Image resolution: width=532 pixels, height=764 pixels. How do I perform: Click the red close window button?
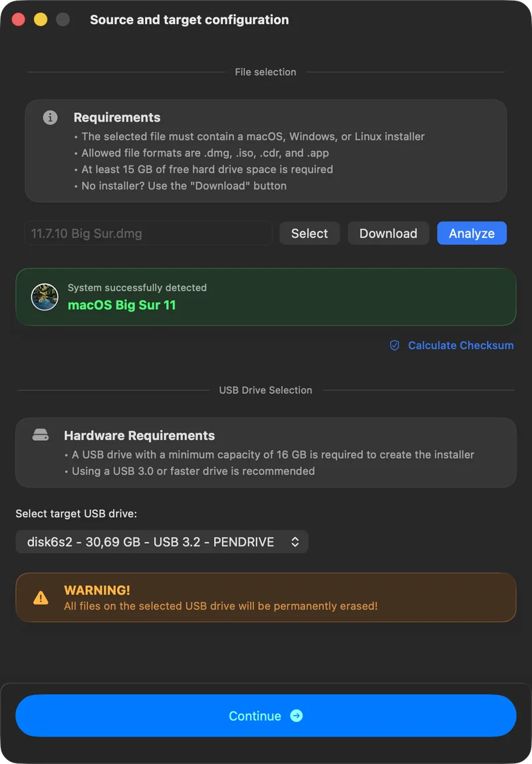(19, 20)
